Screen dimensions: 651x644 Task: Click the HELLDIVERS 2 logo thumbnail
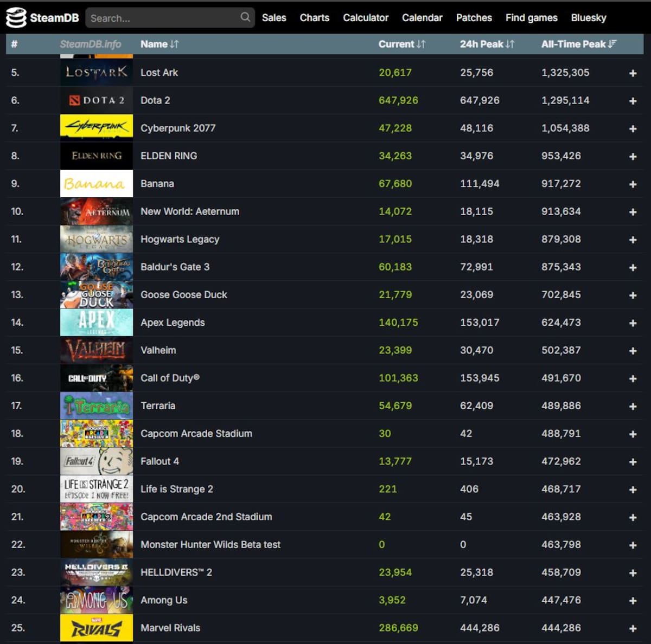pyautogui.click(x=97, y=572)
